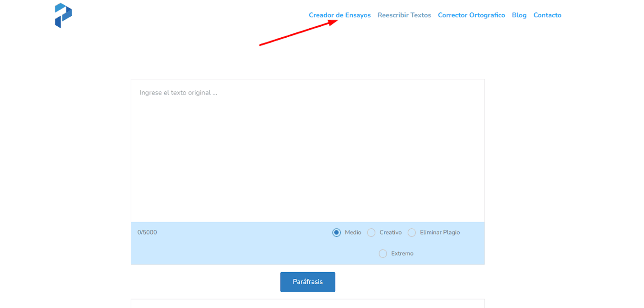
Task: Click the 0/5000 character counter
Action: point(147,233)
